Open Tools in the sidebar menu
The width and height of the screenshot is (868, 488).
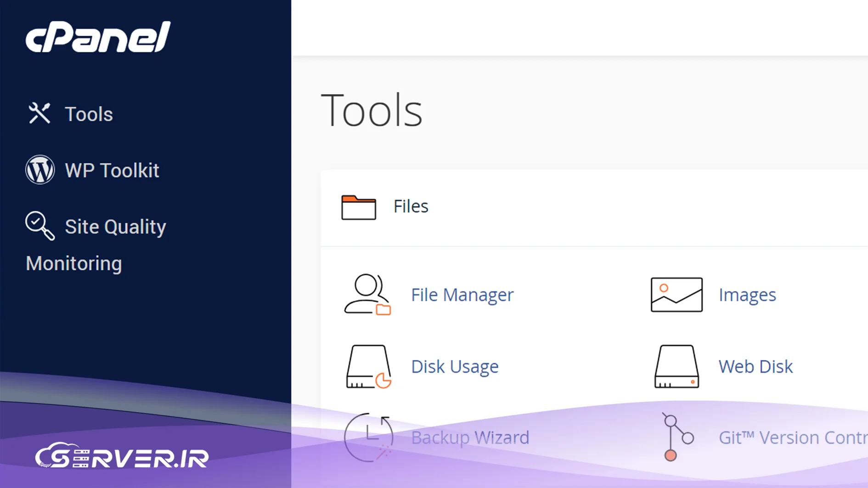coord(89,114)
